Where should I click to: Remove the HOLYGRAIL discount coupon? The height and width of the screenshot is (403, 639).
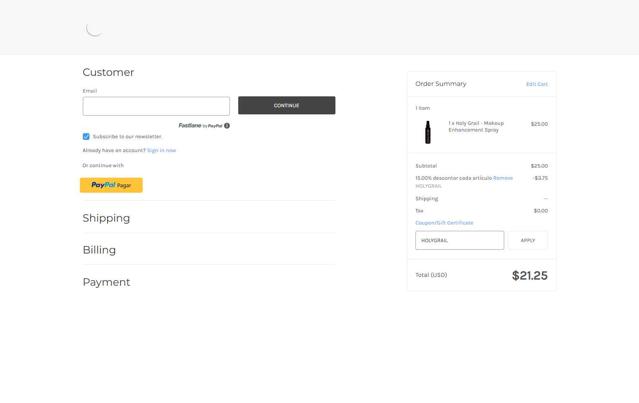pyautogui.click(x=503, y=178)
